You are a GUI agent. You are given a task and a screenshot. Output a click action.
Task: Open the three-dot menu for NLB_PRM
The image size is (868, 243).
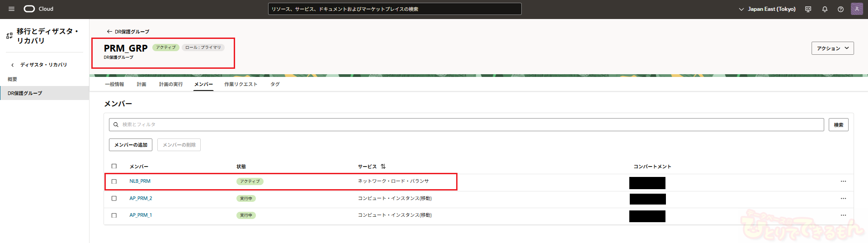[843, 181]
